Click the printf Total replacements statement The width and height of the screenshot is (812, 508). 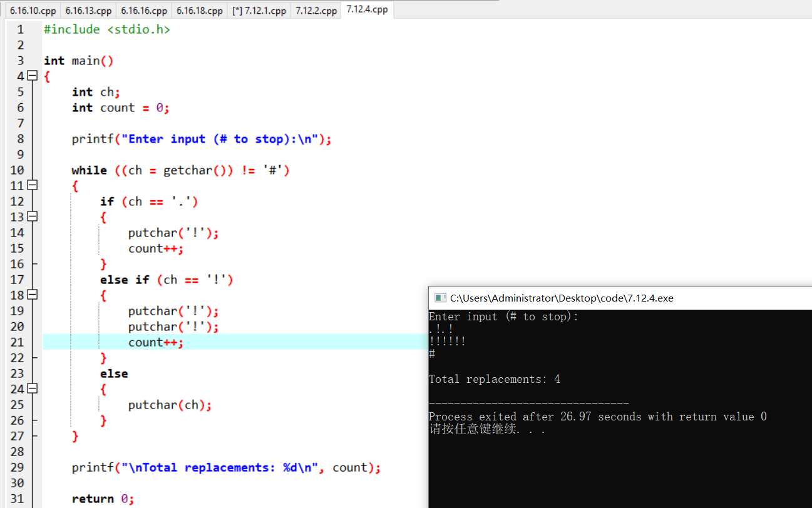click(x=226, y=467)
